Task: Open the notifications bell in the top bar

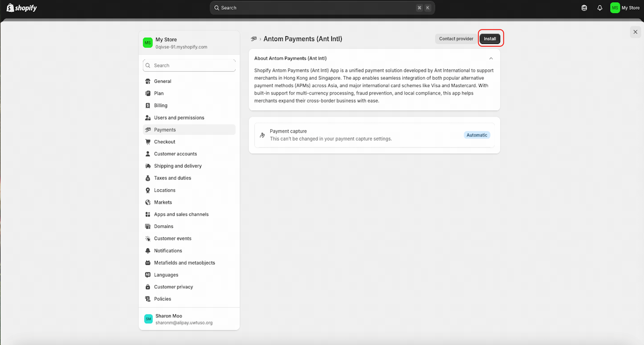Action: point(600,8)
